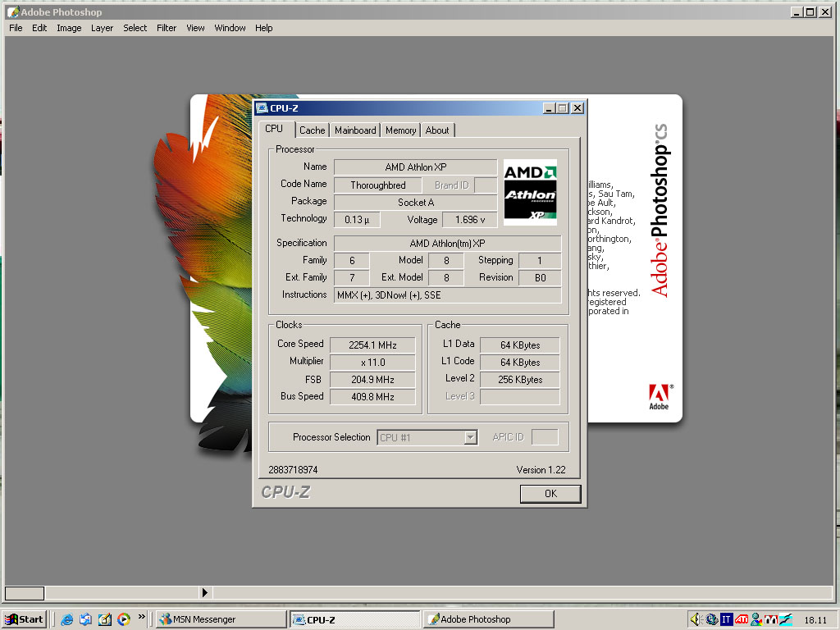Click the 1.696 v voltage value
Screen dimensions: 840x630
470,220
